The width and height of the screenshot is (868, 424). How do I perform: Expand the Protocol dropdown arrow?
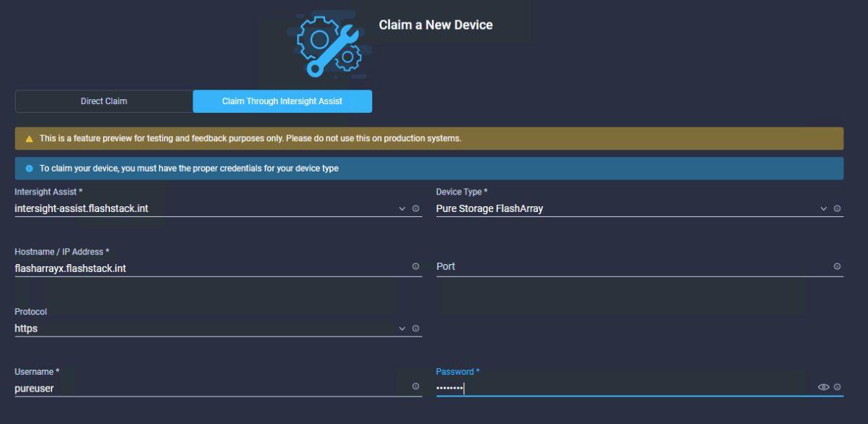(x=403, y=328)
